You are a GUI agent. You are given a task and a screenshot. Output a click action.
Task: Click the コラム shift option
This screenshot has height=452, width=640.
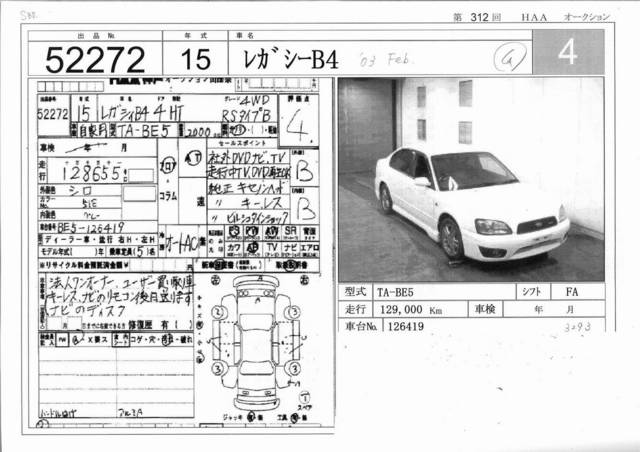point(168,196)
